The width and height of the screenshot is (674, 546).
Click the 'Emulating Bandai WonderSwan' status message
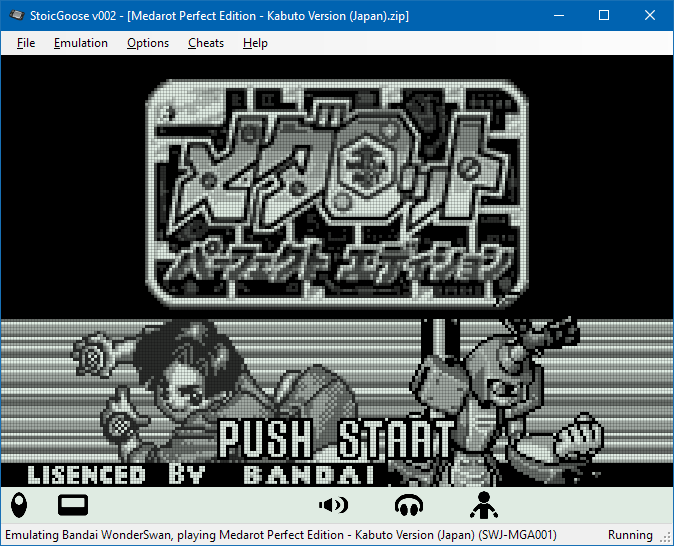(x=281, y=535)
